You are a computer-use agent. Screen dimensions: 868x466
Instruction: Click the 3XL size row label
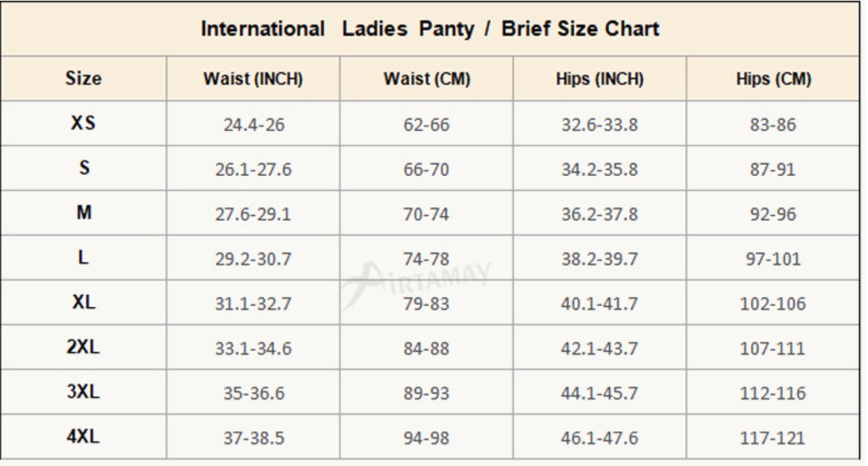coord(83,392)
